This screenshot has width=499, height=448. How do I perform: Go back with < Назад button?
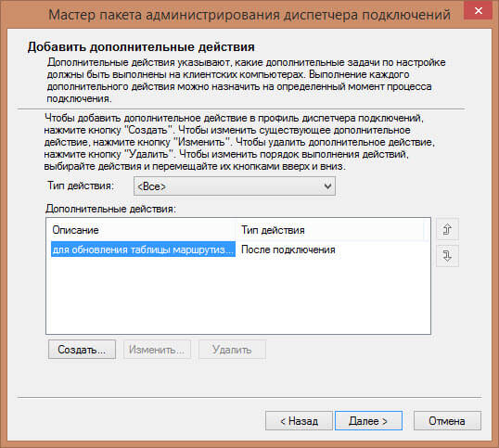[299, 420]
